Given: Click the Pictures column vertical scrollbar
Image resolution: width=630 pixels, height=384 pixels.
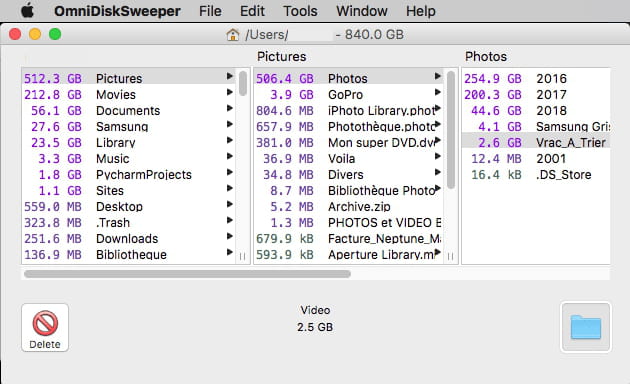Looking at the screenshot, I should (x=451, y=130).
